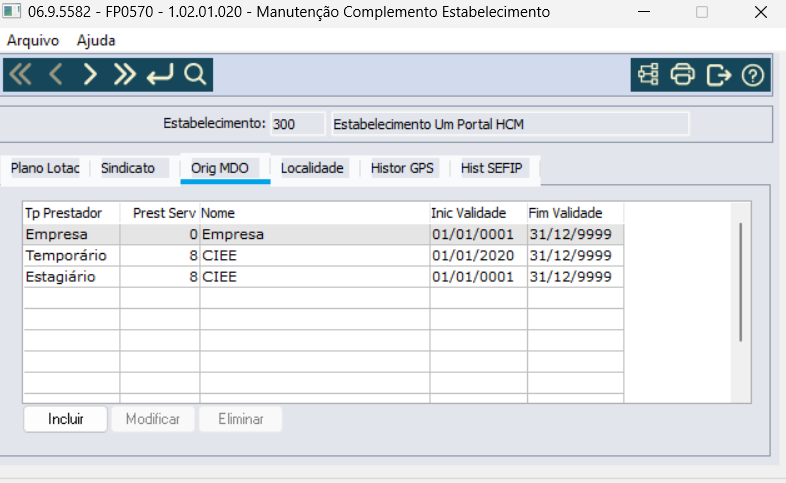Click the Inic Validade column header
Image resolution: width=786 pixels, height=483 pixels.
478,213
